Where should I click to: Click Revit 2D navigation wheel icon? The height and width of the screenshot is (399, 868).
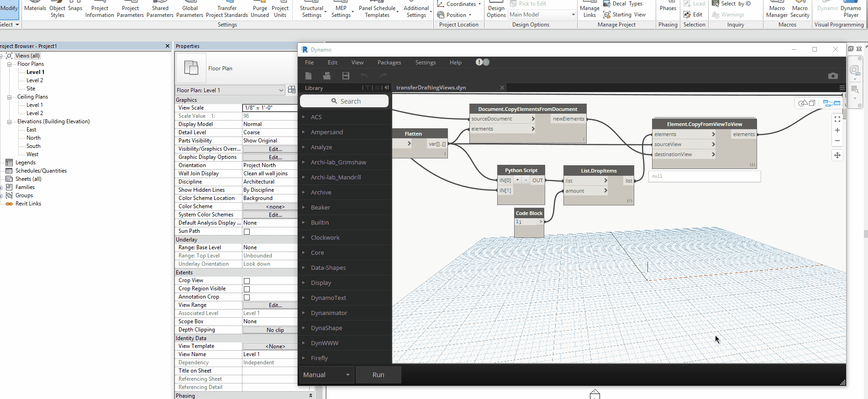(x=854, y=71)
